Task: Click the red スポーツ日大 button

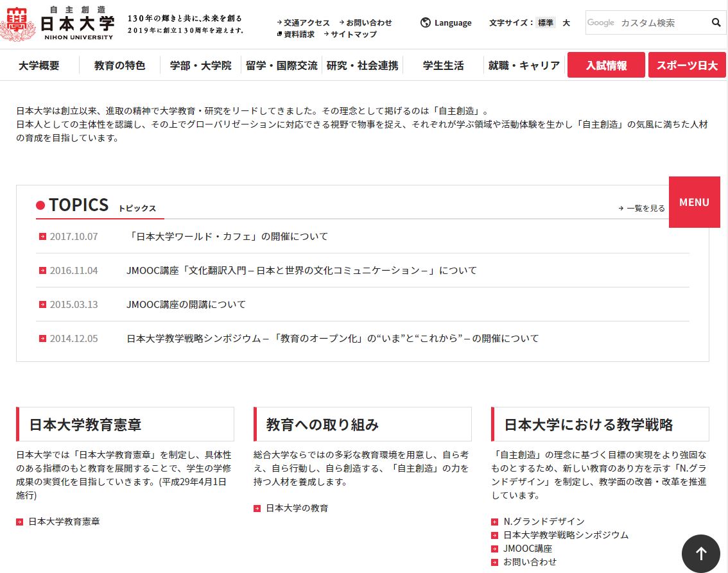Action: tap(687, 65)
